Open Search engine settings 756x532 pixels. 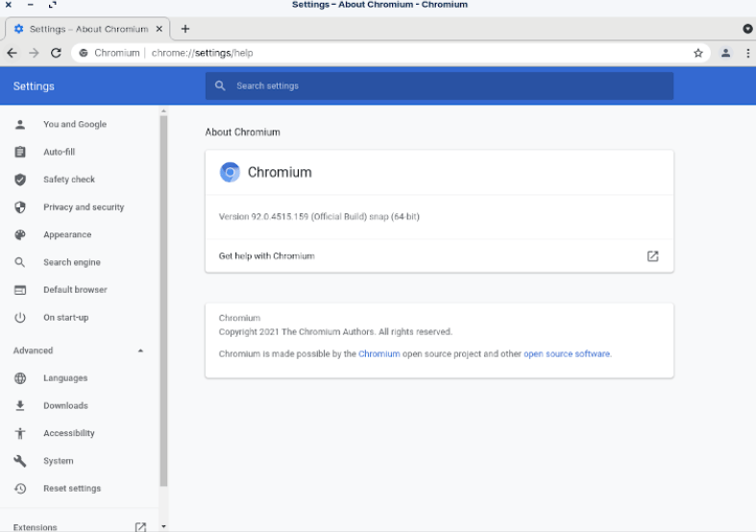click(72, 262)
